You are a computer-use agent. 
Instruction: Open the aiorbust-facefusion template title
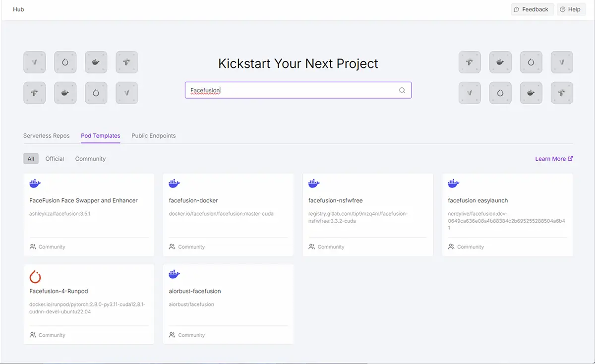[x=195, y=291]
